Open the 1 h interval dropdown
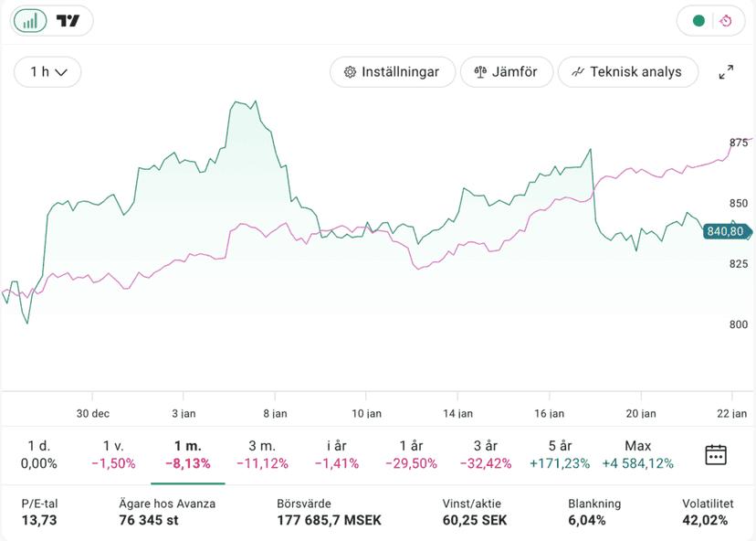Screen dimensions: 756x541 point(47,72)
